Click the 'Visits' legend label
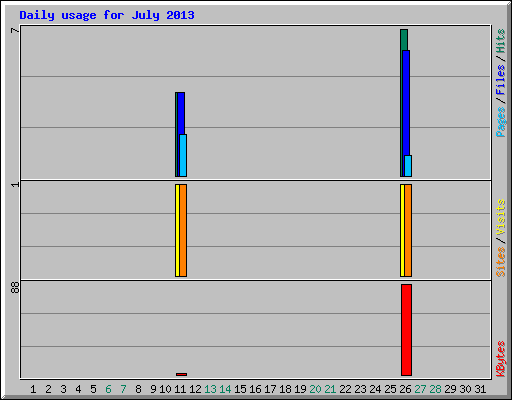The width and height of the screenshot is (512, 400). coord(500,217)
